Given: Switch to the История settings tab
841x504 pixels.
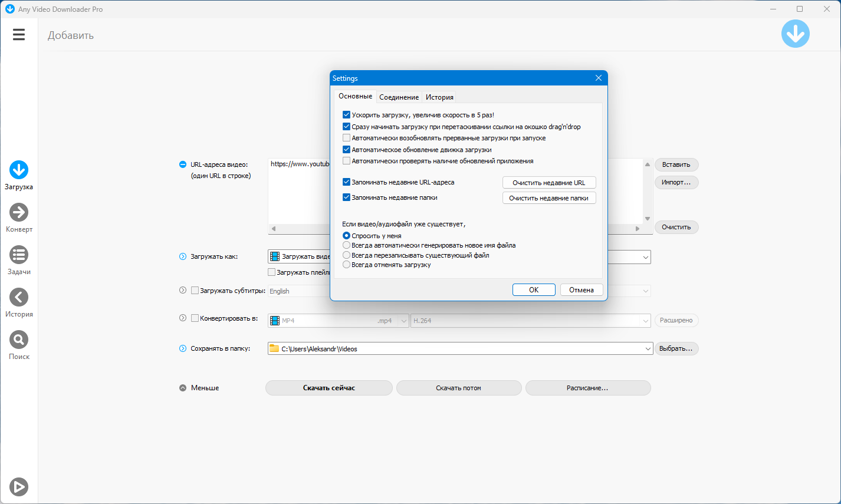Looking at the screenshot, I should [x=439, y=97].
